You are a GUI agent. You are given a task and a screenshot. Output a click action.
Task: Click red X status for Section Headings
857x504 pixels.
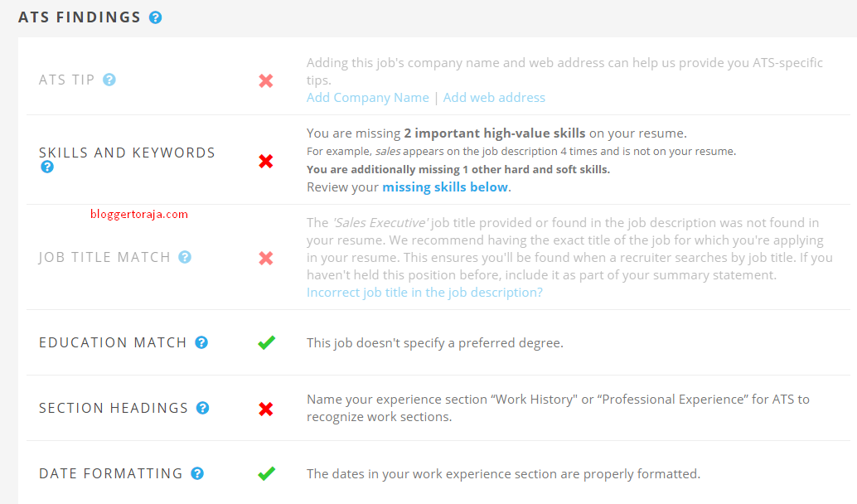266,408
